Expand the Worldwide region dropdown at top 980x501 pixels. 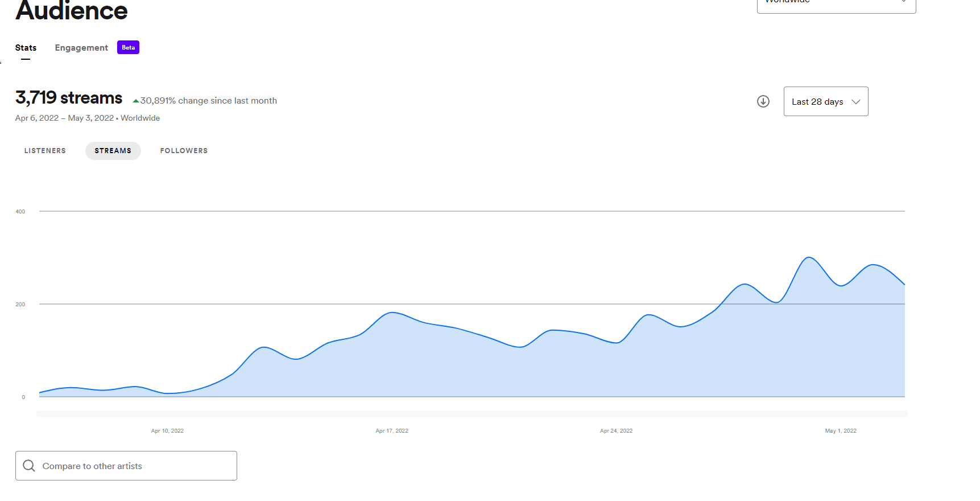coord(836,5)
